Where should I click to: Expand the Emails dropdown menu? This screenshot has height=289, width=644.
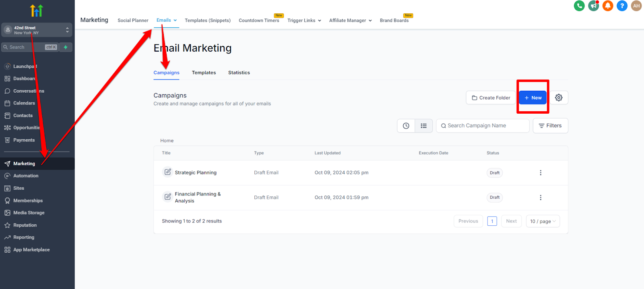click(167, 20)
